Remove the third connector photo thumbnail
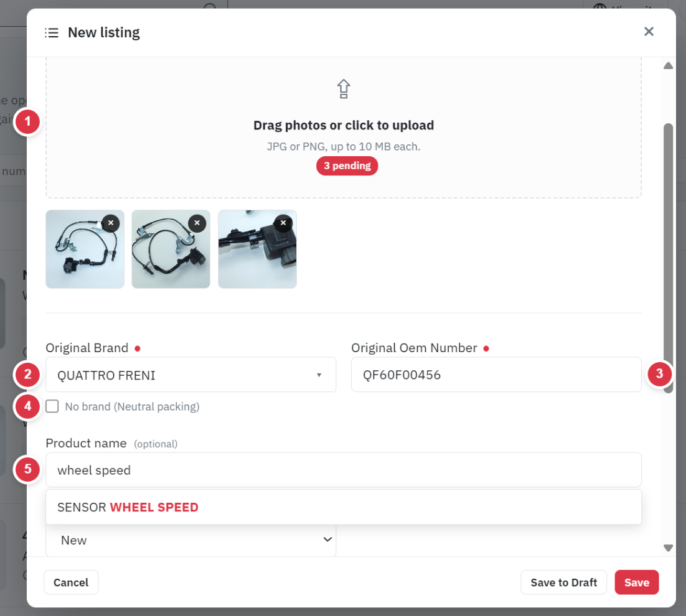 coord(283,223)
